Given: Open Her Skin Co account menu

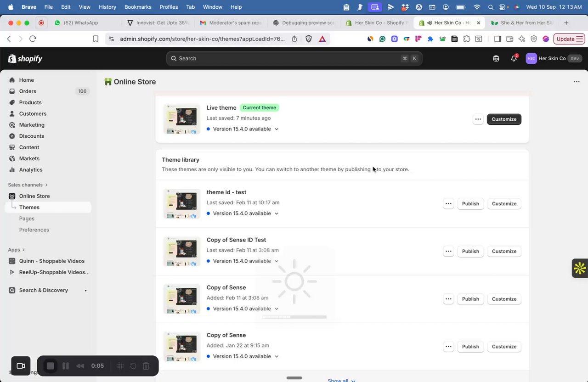Looking at the screenshot, I should [554, 58].
